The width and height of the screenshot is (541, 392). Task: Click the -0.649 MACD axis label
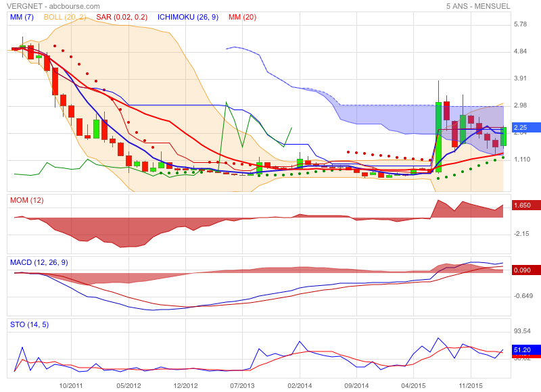point(523,296)
